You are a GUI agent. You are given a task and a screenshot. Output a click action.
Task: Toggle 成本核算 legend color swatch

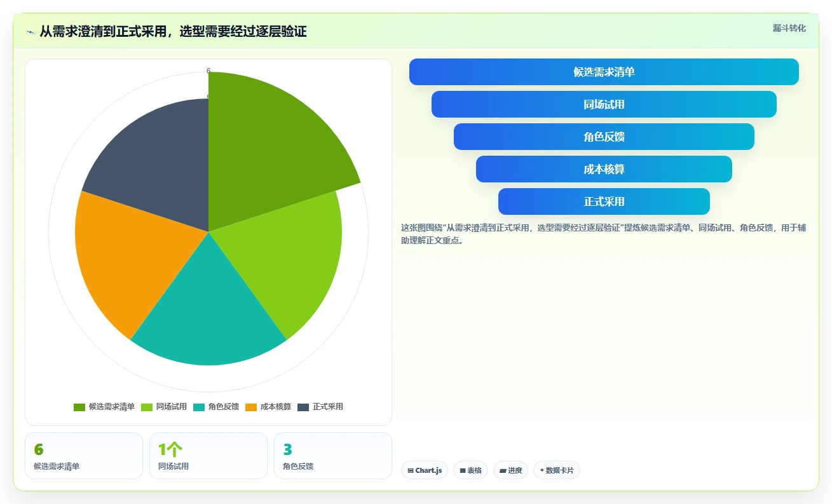click(x=251, y=407)
